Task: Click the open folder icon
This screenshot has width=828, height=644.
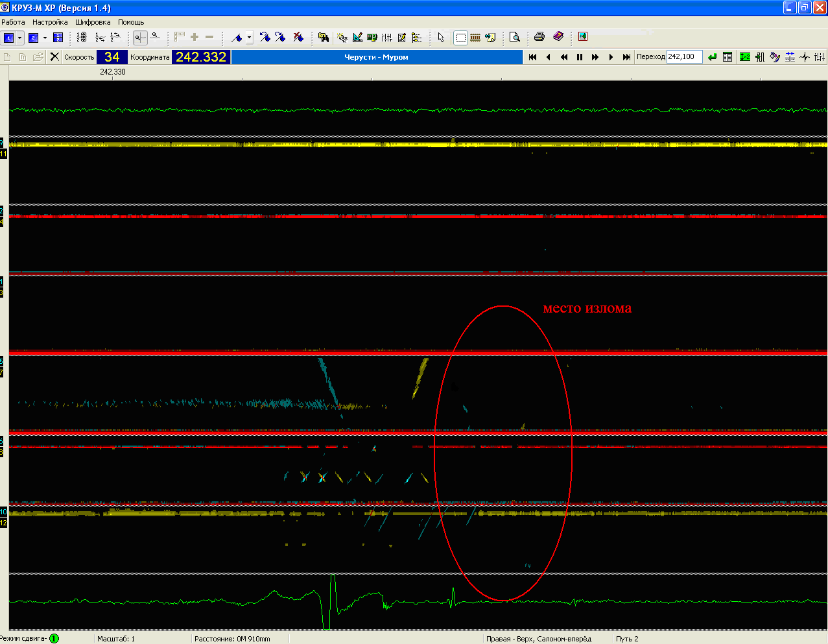Action: pyautogui.click(x=38, y=57)
